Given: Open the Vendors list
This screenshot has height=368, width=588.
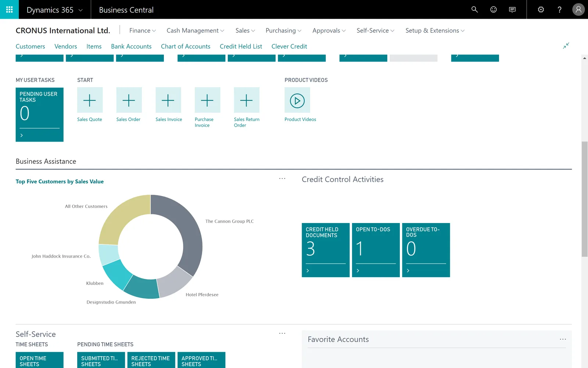Looking at the screenshot, I should [66, 46].
